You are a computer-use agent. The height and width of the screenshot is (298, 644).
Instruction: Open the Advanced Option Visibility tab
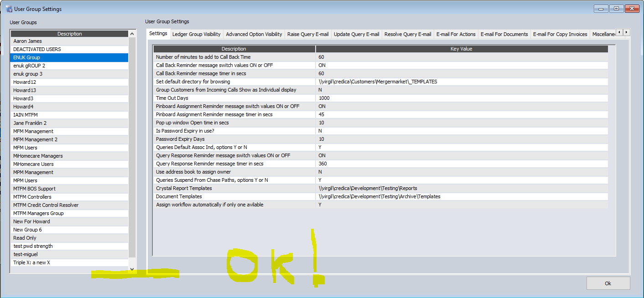click(x=254, y=34)
